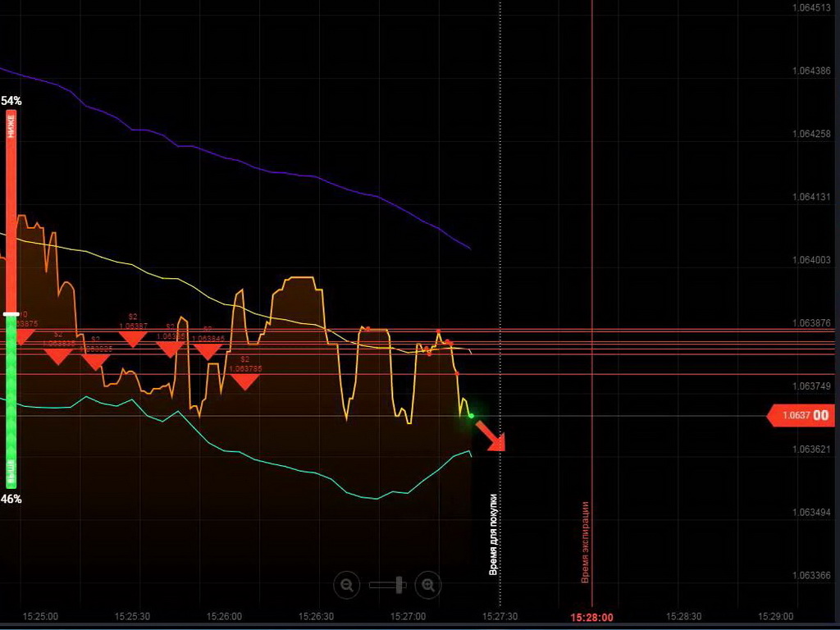Screen dimensions: 840x630
Task: Select the $2 trade marker at 1.06387
Action: click(x=133, y=337)
